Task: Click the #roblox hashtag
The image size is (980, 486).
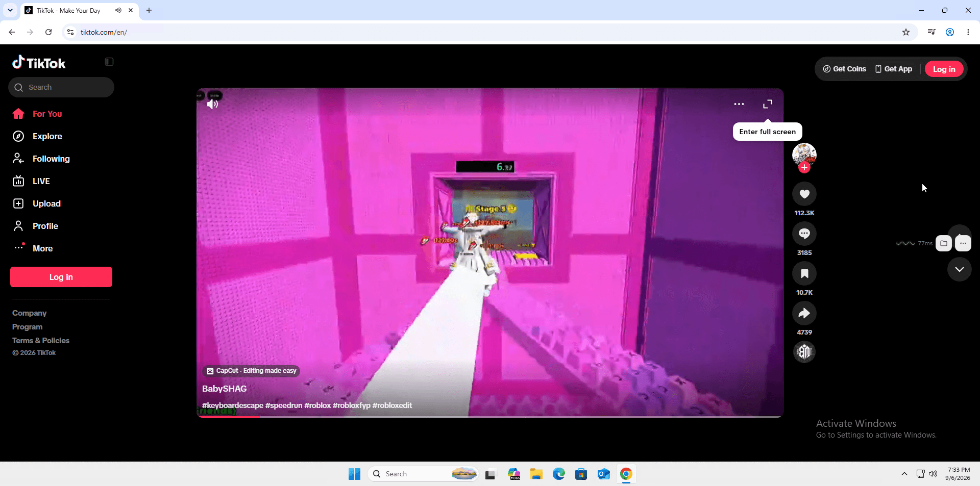Action: tap(317, 405)
